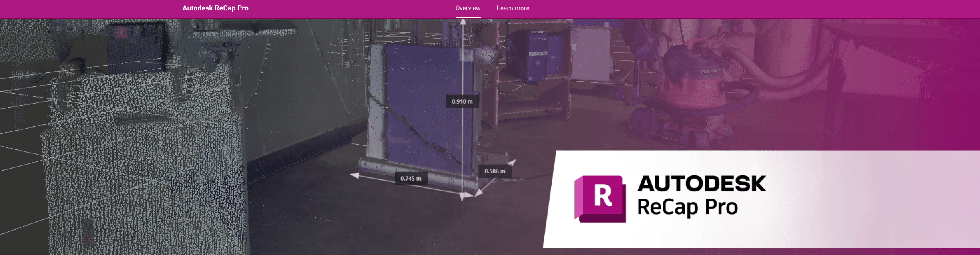Select the 0.586 m depth measurement label
The width and height of the screenshot is (980, 255).
point(495,171)
